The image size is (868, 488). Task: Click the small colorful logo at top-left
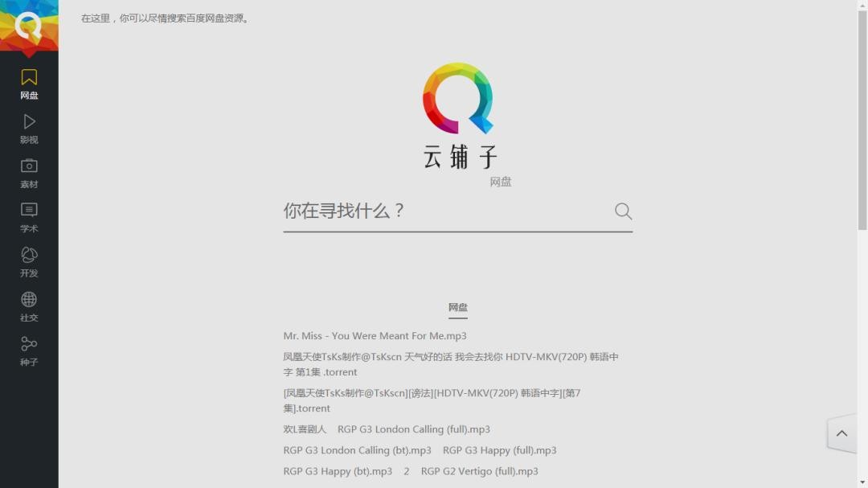click(x=29, y=27)
